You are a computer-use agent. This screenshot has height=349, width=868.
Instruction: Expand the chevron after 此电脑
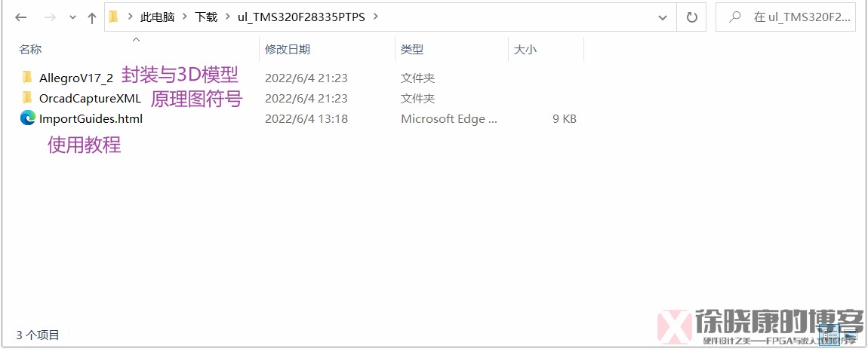(x=184, y=17)
